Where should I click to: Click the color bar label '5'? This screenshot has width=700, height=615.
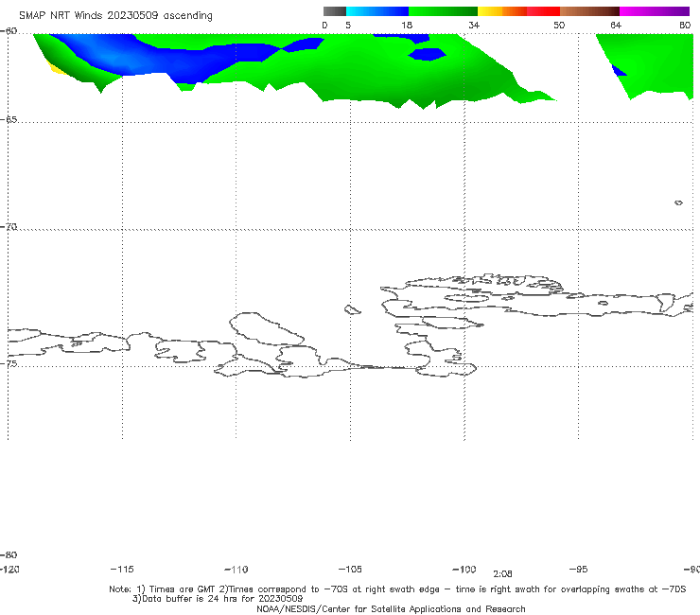(x=348, y=25)
